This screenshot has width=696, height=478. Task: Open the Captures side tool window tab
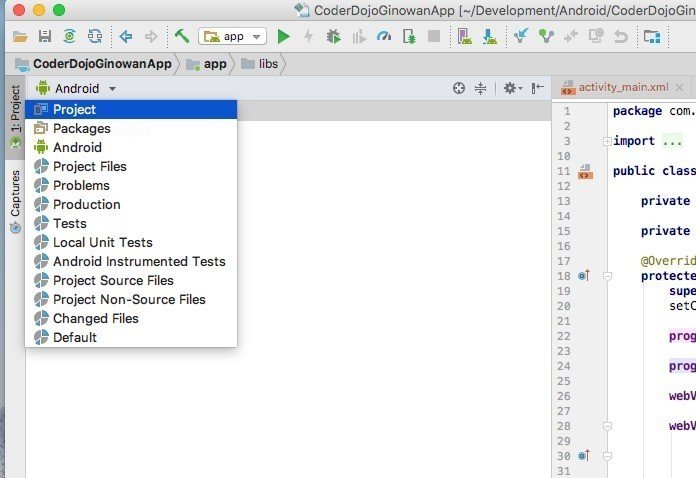pyautogui.click(x=15, y=201)
